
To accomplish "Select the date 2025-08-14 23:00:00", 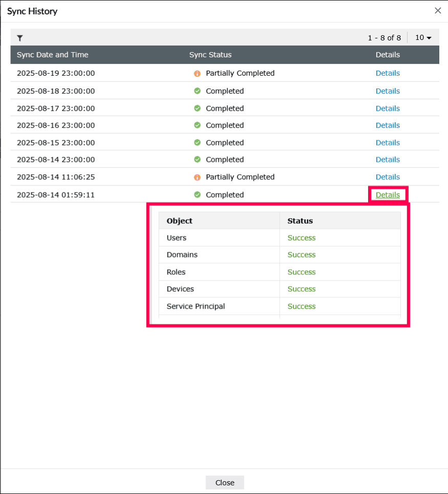I will point(56,160).
